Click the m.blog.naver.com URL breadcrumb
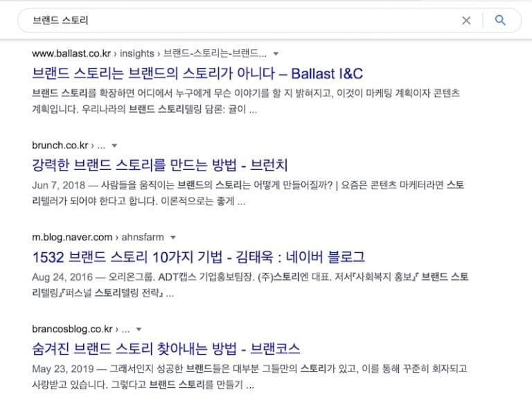 [72, 237]
